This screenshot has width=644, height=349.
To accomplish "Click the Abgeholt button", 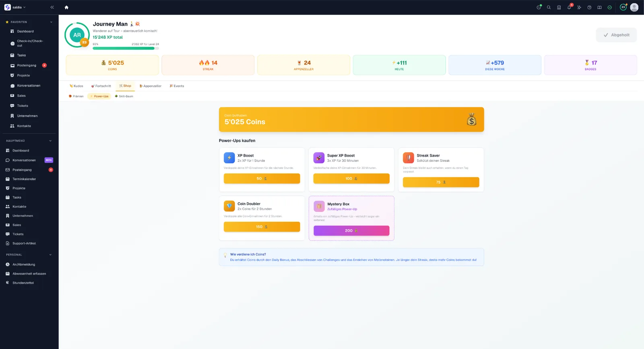I will pos(616,35).
